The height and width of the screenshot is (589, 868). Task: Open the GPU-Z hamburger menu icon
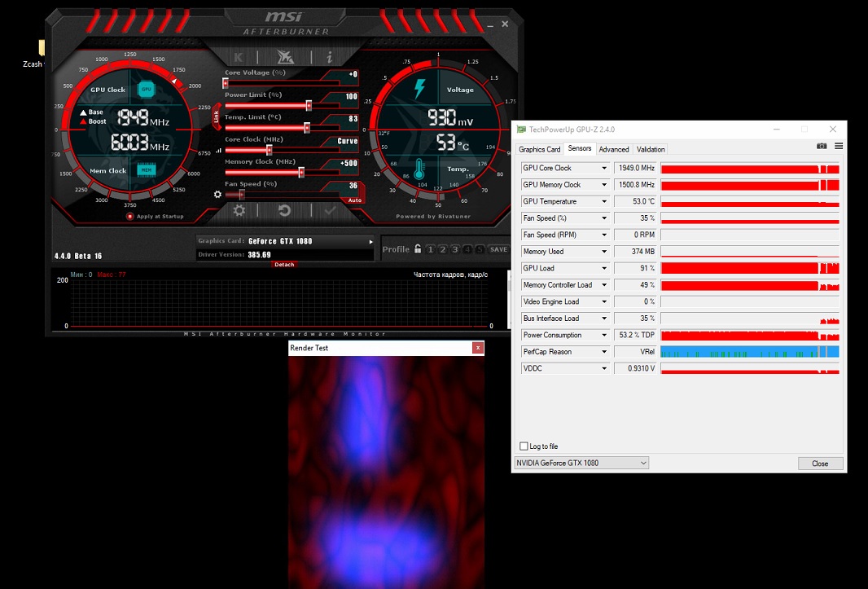tap(839, 147)
